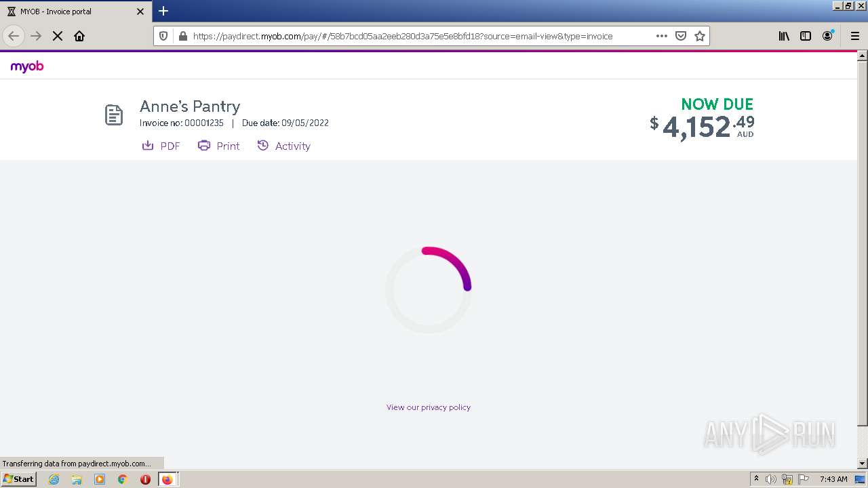Open media player from taskbar

(100, 479)
